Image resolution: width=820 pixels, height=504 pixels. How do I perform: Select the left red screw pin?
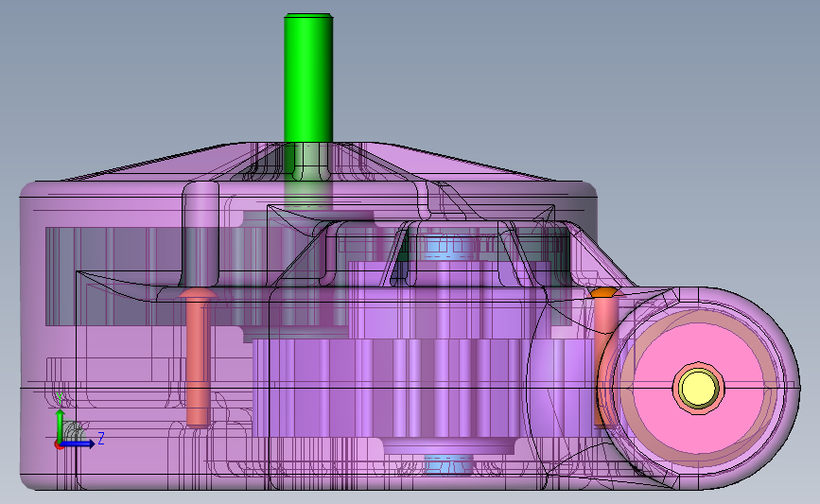point(198,358)
